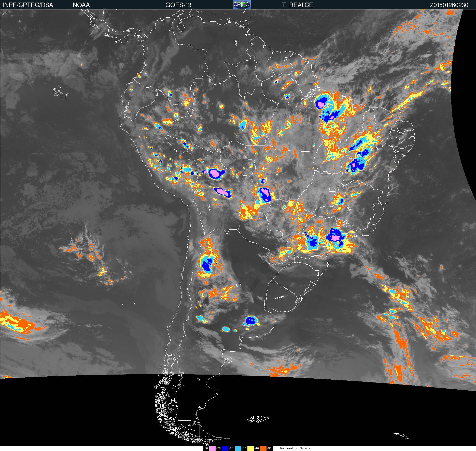Viewport: 476px width, 451px height.
Task: Click the -30 legend value
Action: [x=269, y=448]
